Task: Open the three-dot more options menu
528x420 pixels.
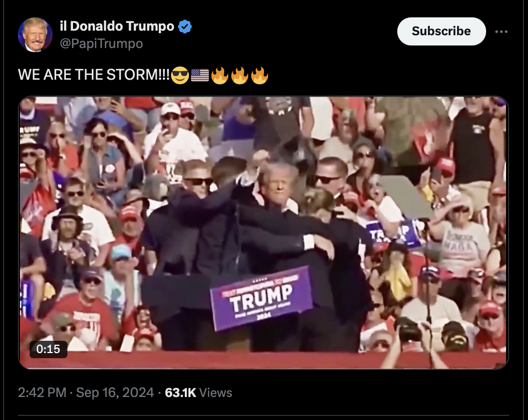Action: click(x=501, y=32)
